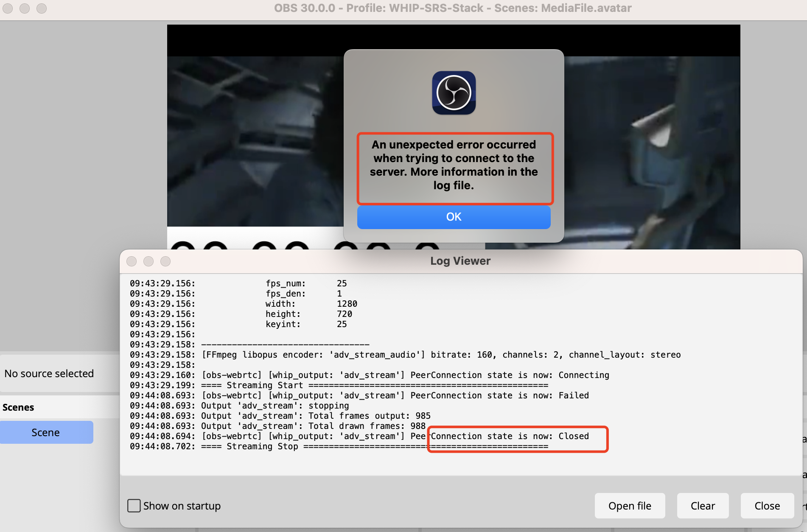Click the yellow minimize icon on main OBS window
This screenshot has width=807, height=532.
pyautogui.click(x=25, y=8)
